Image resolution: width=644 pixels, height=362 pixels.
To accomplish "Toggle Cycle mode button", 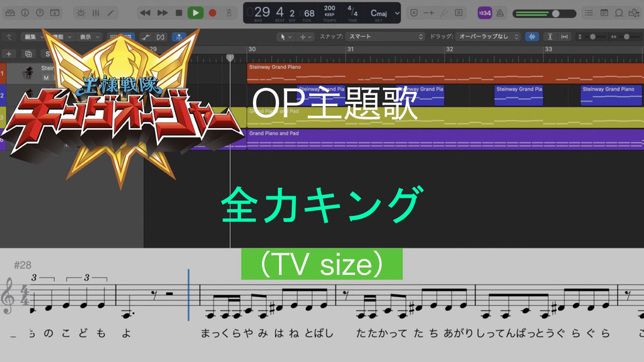I will (229, 13).
